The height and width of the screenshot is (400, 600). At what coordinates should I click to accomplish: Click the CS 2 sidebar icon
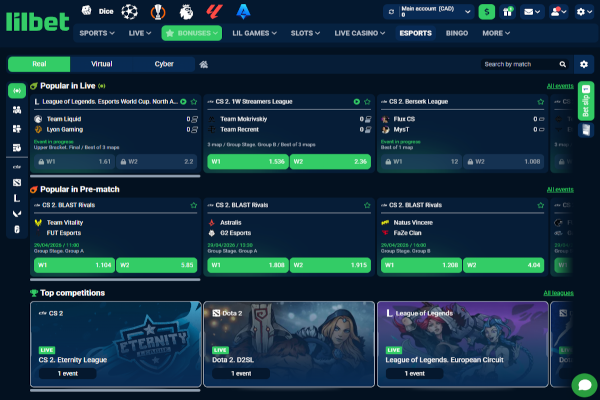coord(17,167)
